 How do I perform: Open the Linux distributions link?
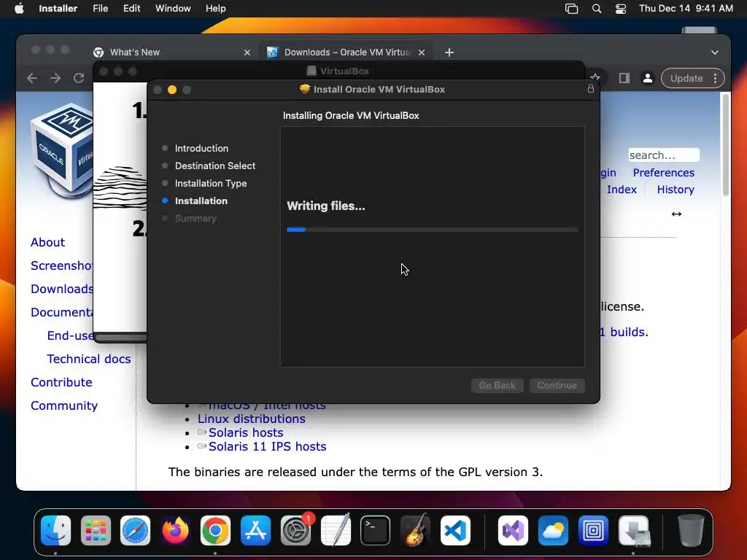[252, 419]
